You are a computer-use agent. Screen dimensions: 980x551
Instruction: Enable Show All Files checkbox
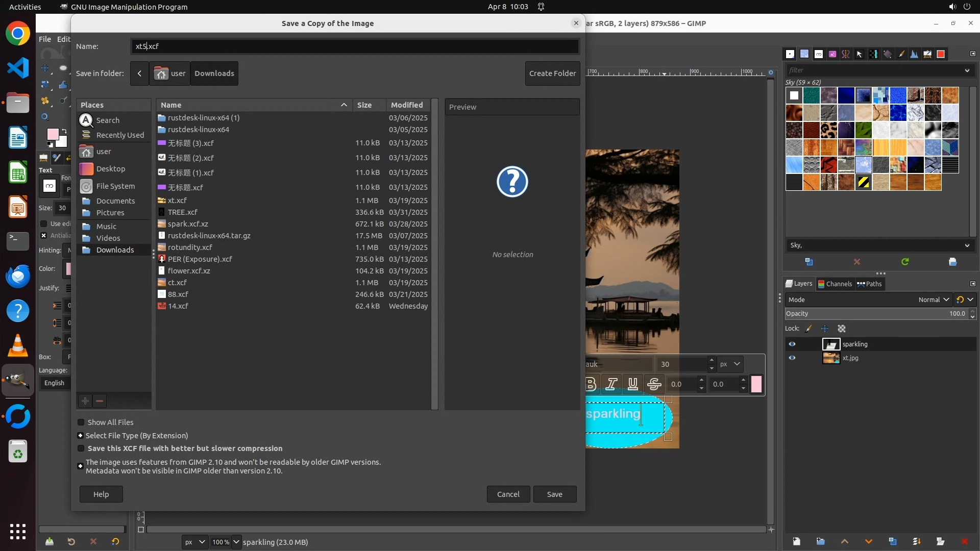(81, 422)
